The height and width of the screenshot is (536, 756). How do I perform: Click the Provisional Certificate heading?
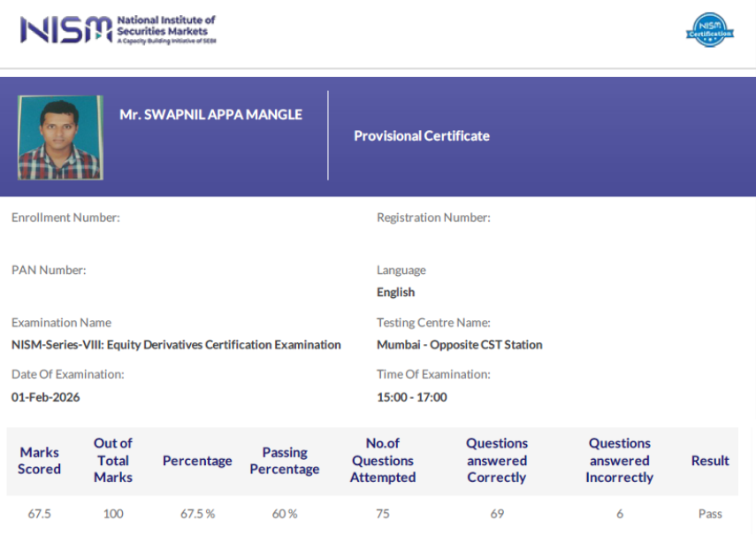coord(422,135)
